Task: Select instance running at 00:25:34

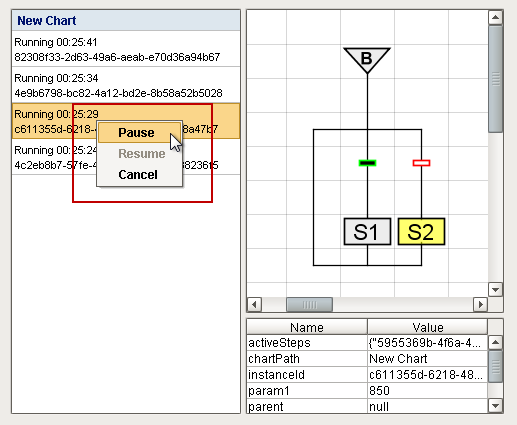Action: point(126,85)
